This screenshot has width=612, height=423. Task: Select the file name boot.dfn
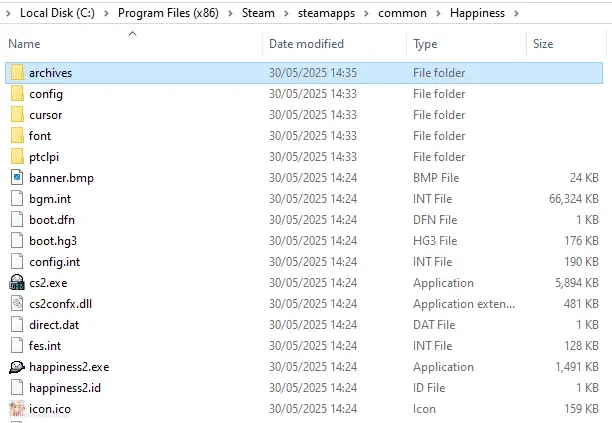tap(52, 220)
